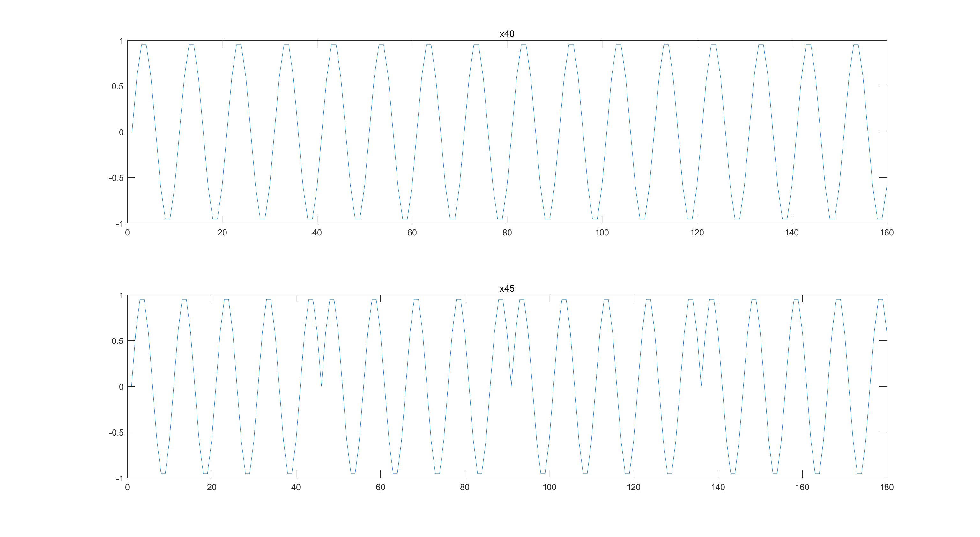Image resolution: width=980 pixels, height=537 pixels.
Task: Click the x40 plot title
Action: click(507, 34)
